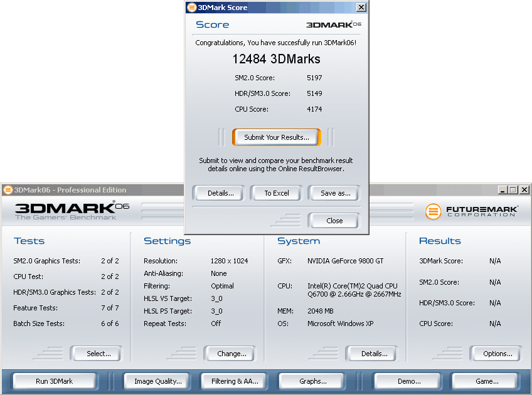532x395 pixels.
Task: Click Batch Size Tests 6 of 6 value
Action: pyautogui.click(x=110, y=324)
